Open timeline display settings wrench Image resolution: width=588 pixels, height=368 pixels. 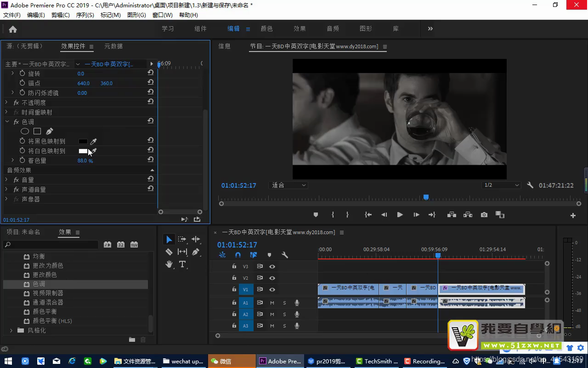[285, 255]
